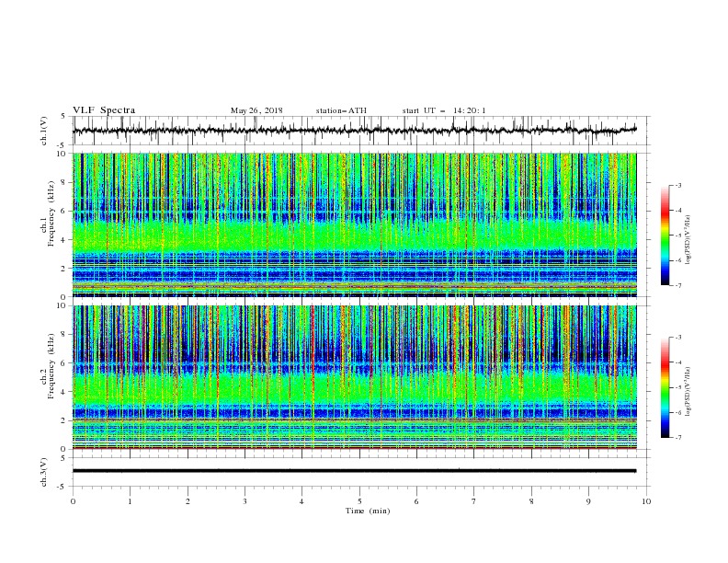Click the time axis tick label "1"
The width and height of the screenshot is (728, 563).
coord(130,501)
